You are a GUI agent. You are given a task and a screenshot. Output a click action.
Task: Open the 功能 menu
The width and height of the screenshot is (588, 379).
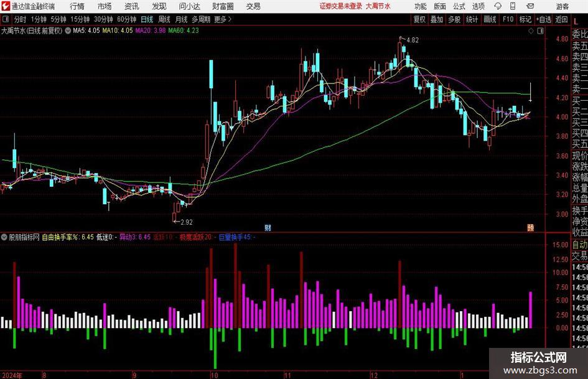(421, 6)
